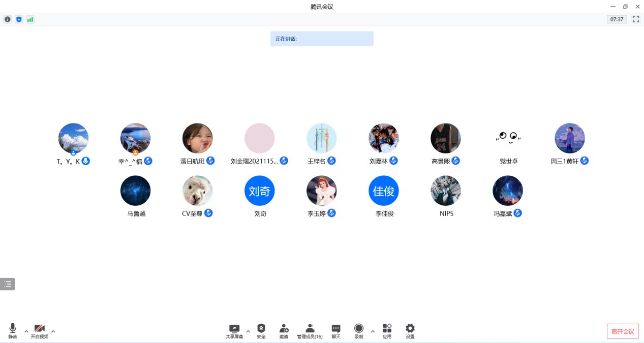Viewport: 644px width, 343px height.
Task: Click the blue security shield icon
Action: pyautogui.click(x=19, y=19)
